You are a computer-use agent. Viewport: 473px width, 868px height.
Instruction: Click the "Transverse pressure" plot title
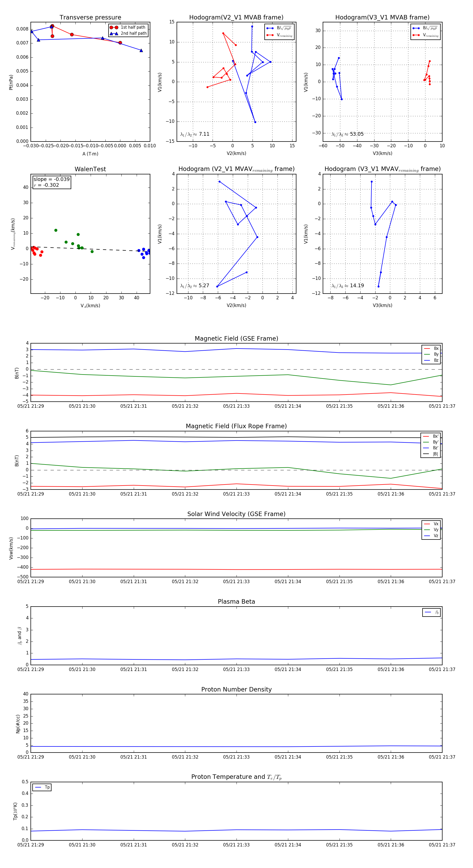pyautogui.click(x=90, y=18)
